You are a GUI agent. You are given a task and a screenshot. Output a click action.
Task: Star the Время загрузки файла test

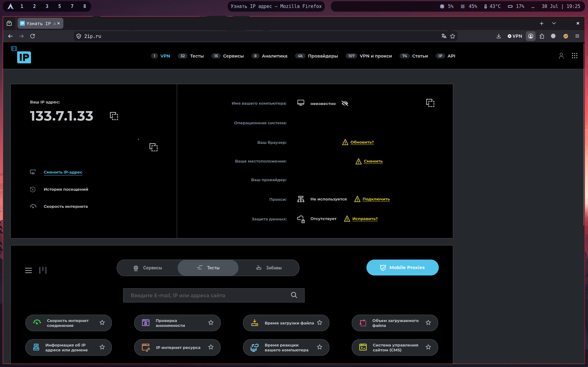[x=320, y=323]
